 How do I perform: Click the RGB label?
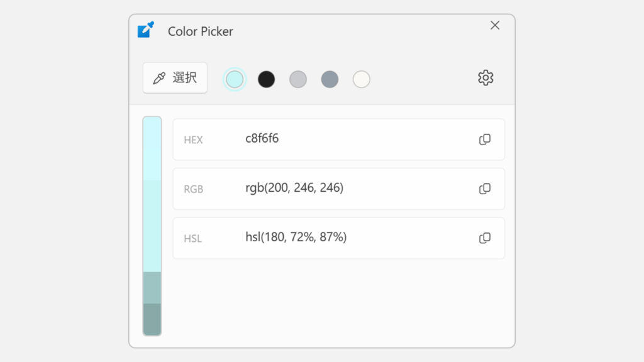pyautogui.click(x=194, y=189)
